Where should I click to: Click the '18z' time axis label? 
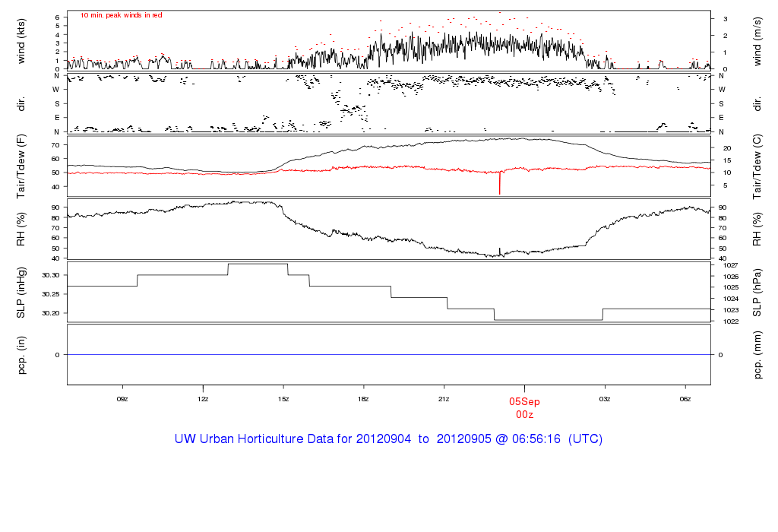pyautogui.click(x=364, y=399)
